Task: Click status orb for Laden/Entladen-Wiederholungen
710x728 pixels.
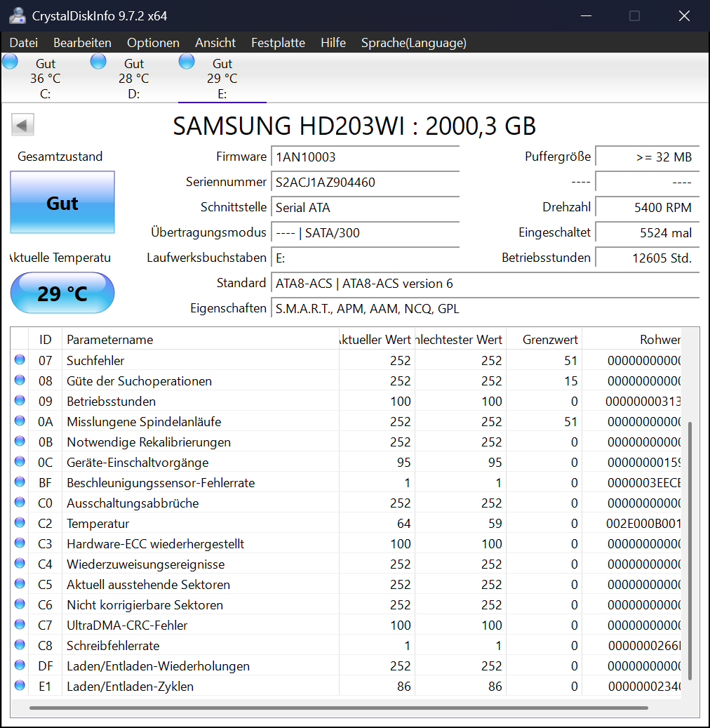Action: pyautogui.click(x=20, y=666)
